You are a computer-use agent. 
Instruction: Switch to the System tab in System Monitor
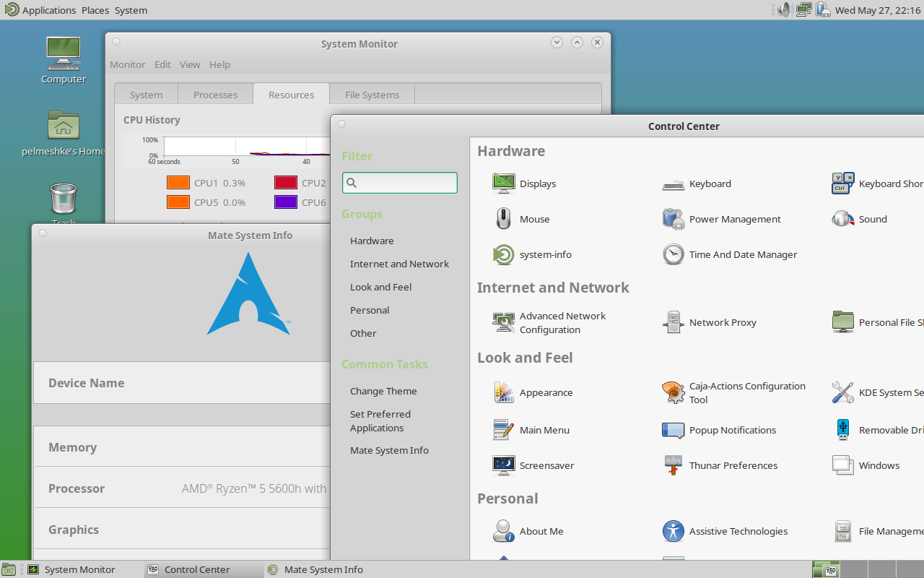pos(146,95)
